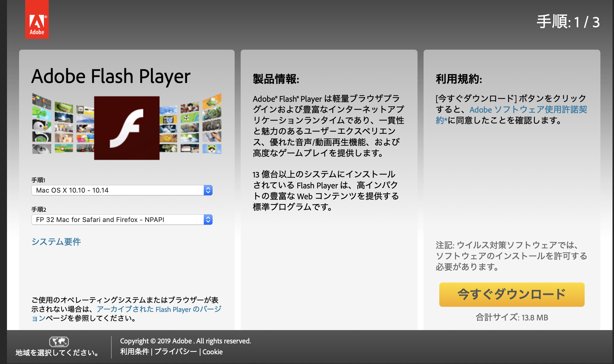Click the Copyright © 2019 Adobe text
Image resolution: width=614 pixels, height=364 pixels.
pyautogui.click(x=186, y=341)
